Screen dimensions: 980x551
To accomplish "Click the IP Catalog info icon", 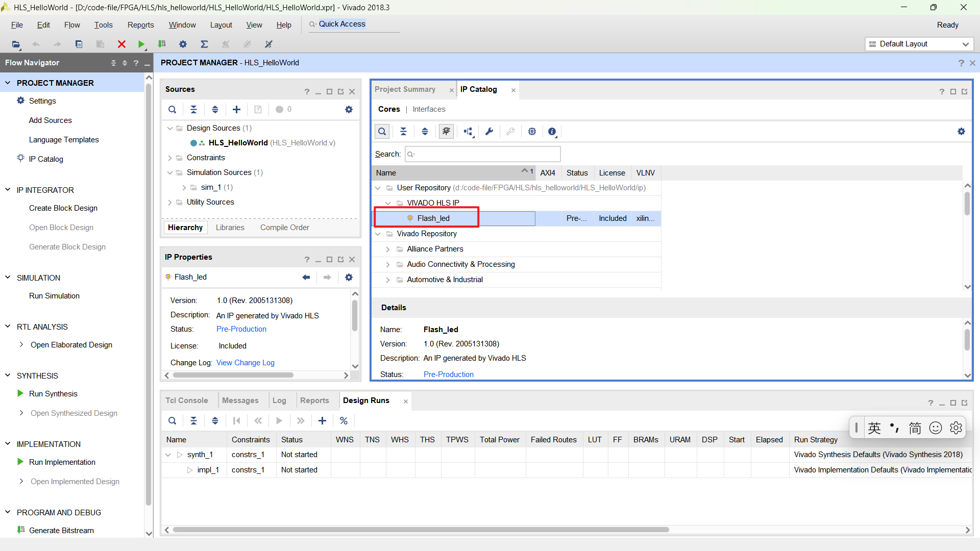I will 552,132.
